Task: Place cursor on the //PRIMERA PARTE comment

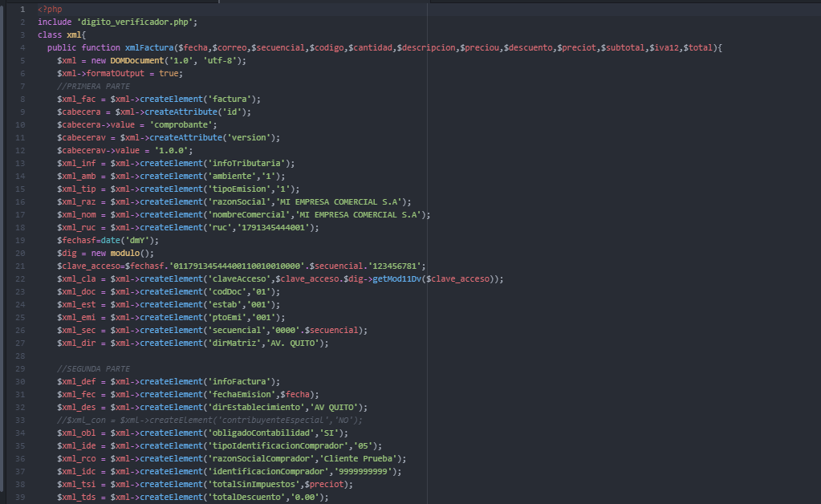Action: point(93,87)
